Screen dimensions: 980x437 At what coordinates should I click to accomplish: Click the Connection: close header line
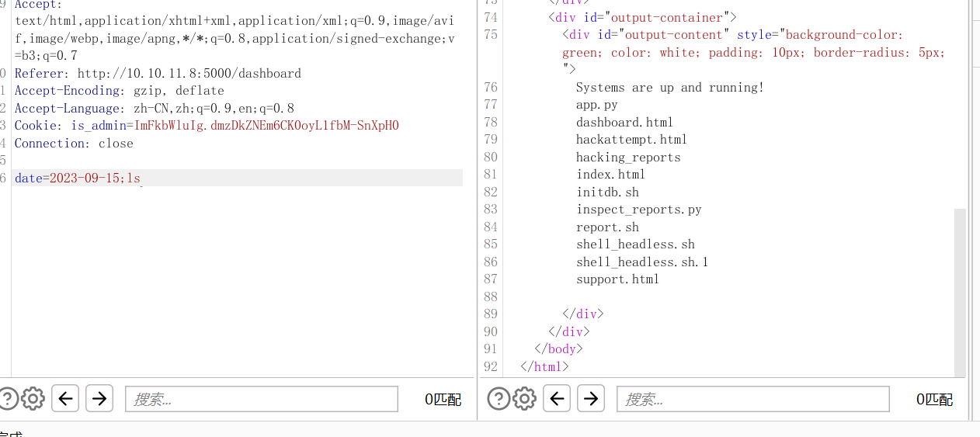[74, 144]
